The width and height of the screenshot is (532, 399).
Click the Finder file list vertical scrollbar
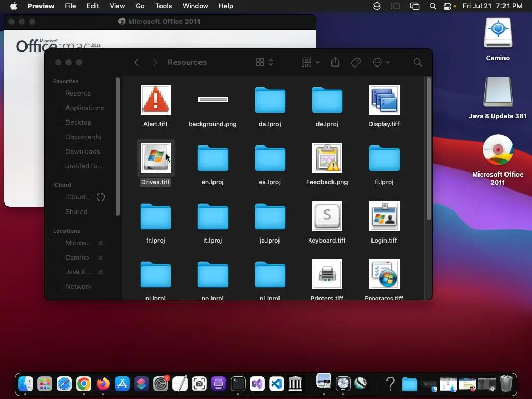429,149
